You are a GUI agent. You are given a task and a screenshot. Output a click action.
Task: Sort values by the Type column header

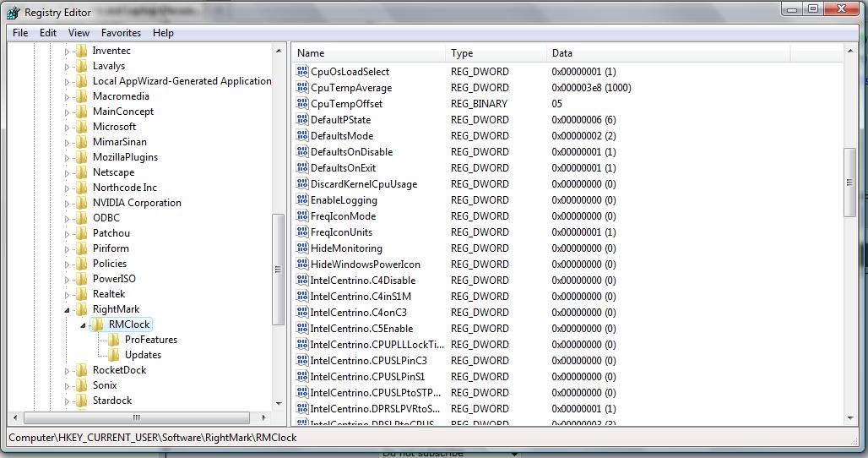point(496,53)
